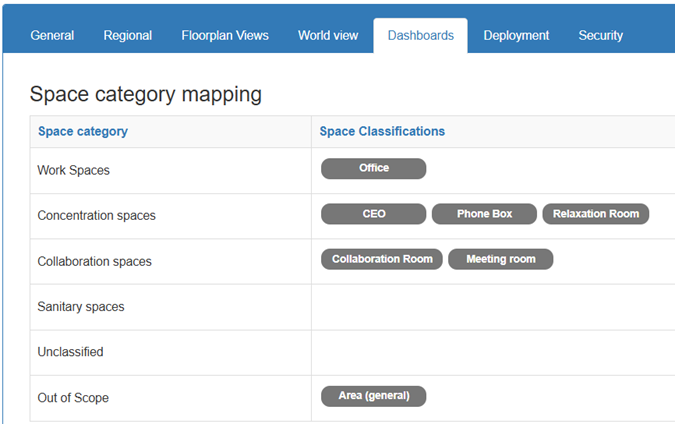Click the Collaboration spaces row label

click(94, 262)
